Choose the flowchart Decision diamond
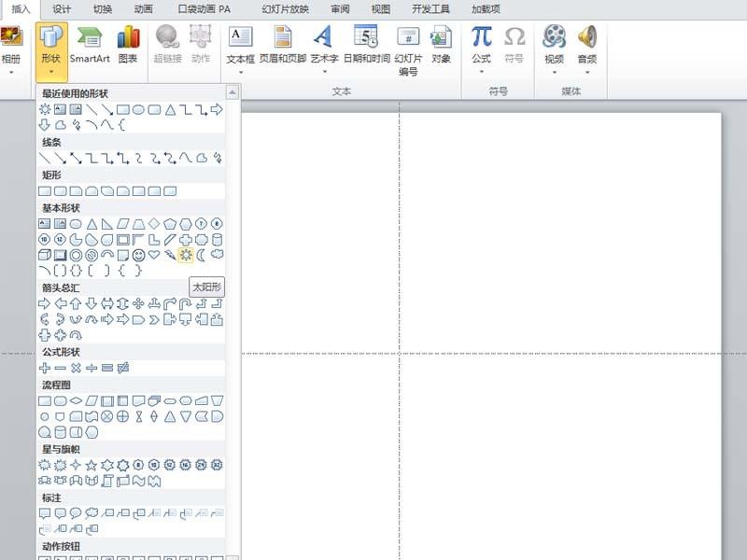This screenshot has width=747, height=560. (76, 400)
